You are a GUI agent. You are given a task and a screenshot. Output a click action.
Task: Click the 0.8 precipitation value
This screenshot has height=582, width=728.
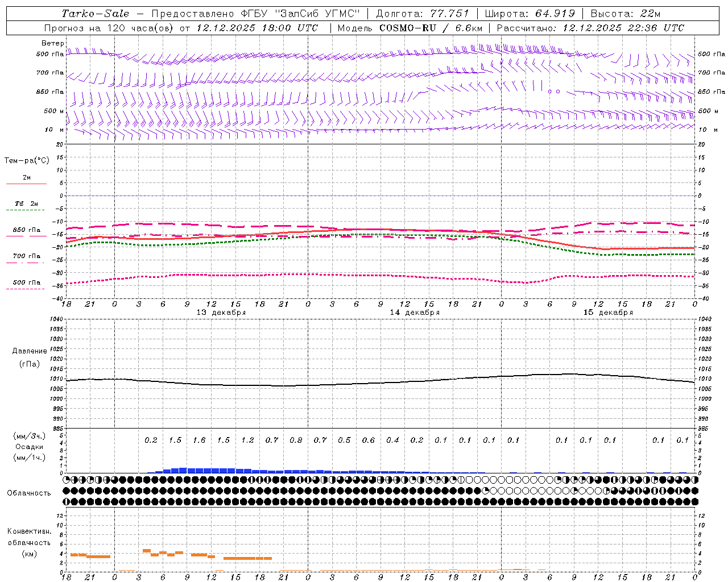click(x=296, y=440)
